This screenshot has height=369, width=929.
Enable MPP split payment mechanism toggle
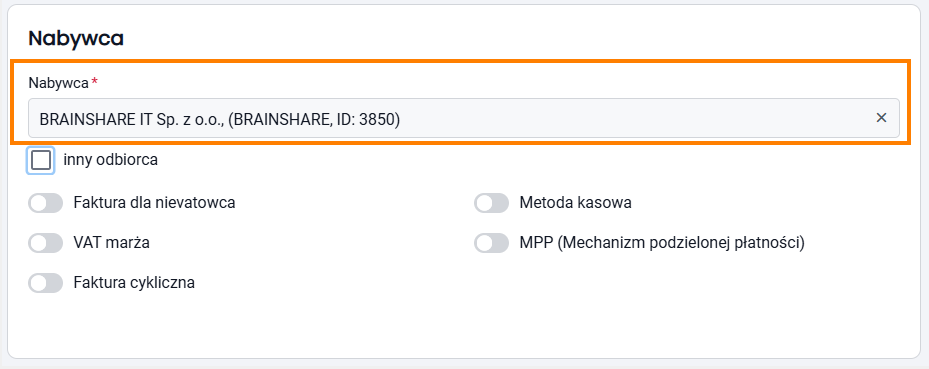[x=491, y=243]
